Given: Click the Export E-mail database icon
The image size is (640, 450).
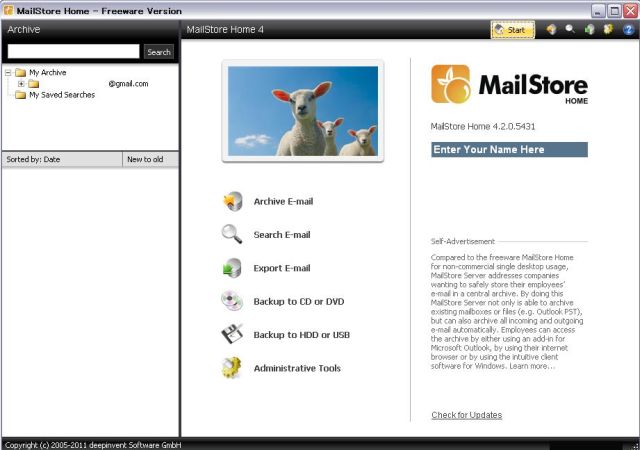Looking at the screenshot, I should coord(233,268).
